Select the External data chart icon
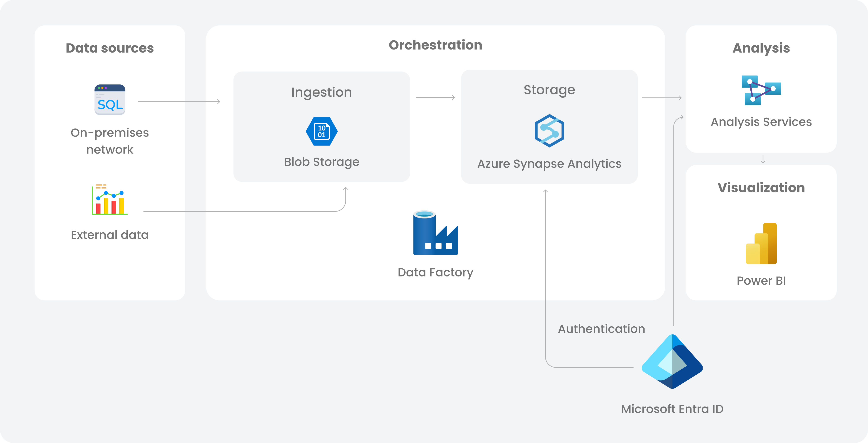Image resolution: width=868 pixels, height=443 pixels. [x=110, y=199]
